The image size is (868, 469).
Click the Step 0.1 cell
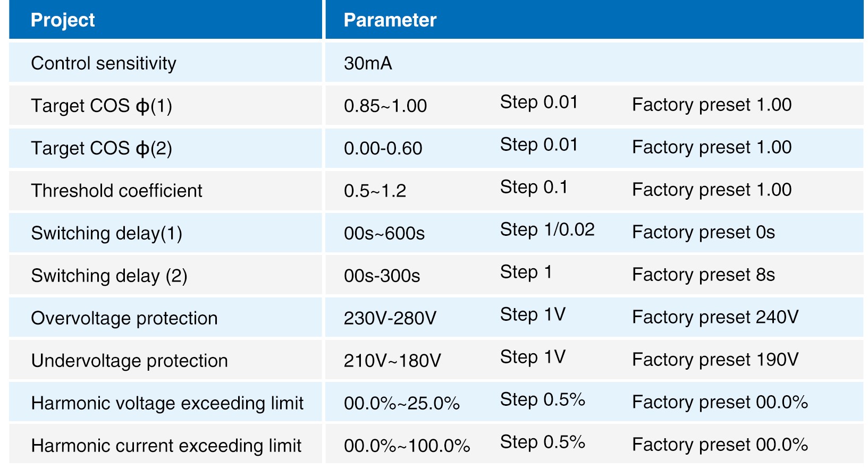[x=534, y=187]
